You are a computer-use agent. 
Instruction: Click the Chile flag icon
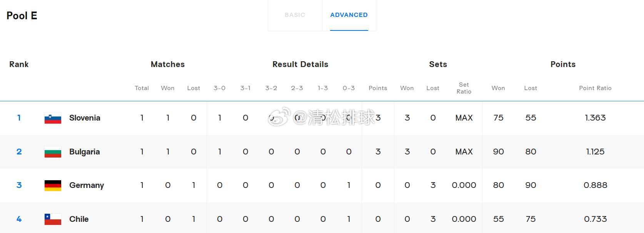53,219
